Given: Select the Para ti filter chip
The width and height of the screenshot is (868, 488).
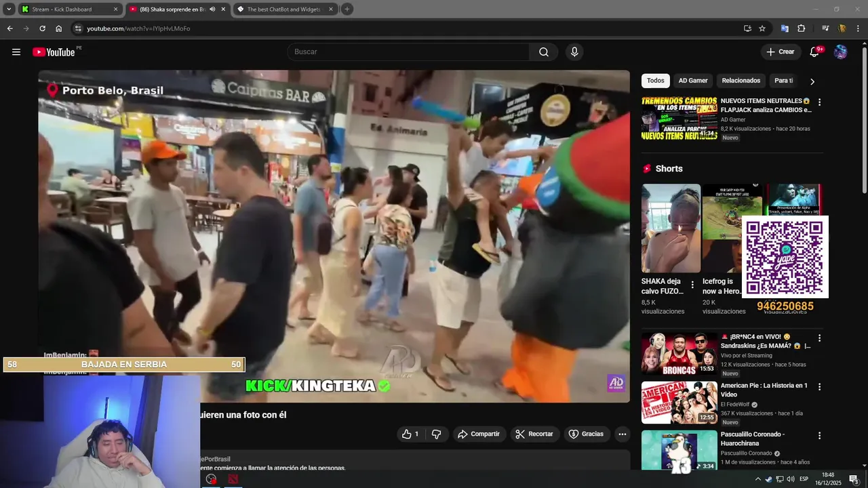Looking at the screenshot, I should (784, 81).
